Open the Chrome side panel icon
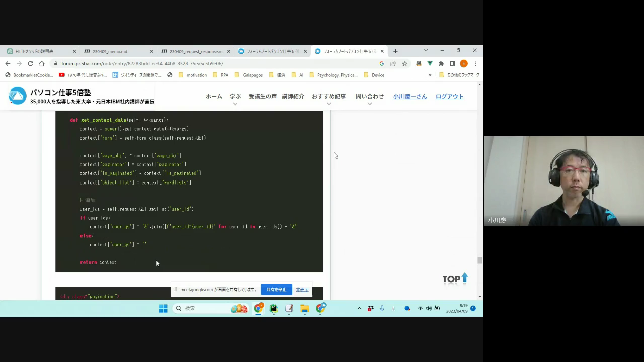 pos(452,64)
